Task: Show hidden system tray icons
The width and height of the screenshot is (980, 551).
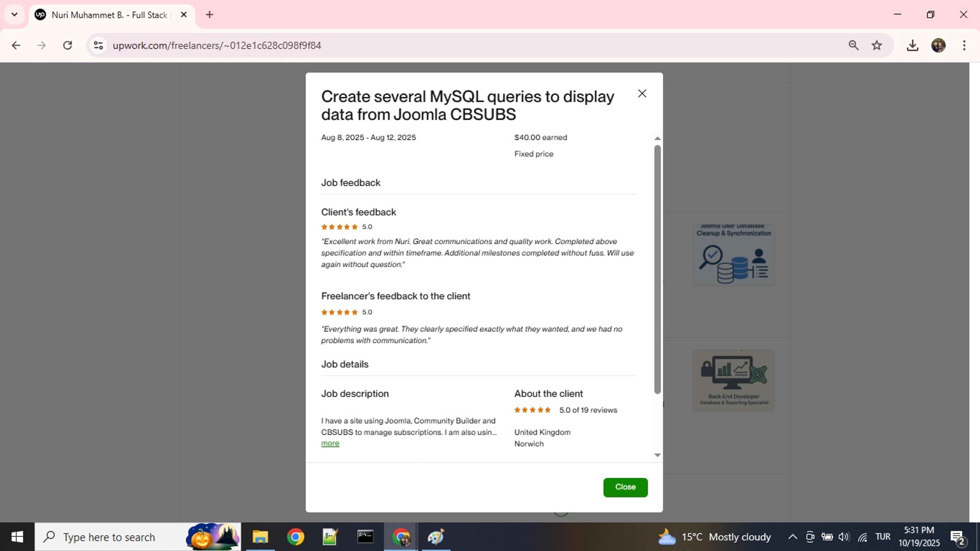Action: click(792, 537)
